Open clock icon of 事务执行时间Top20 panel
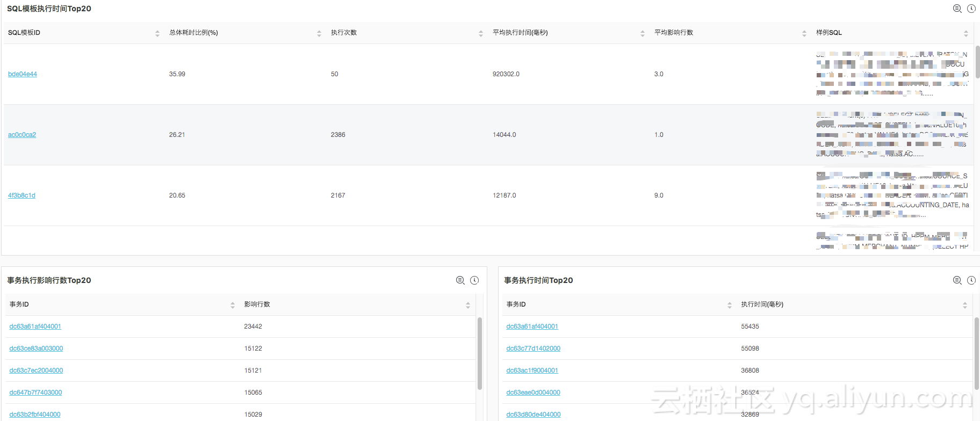 (x=971, y=280)
